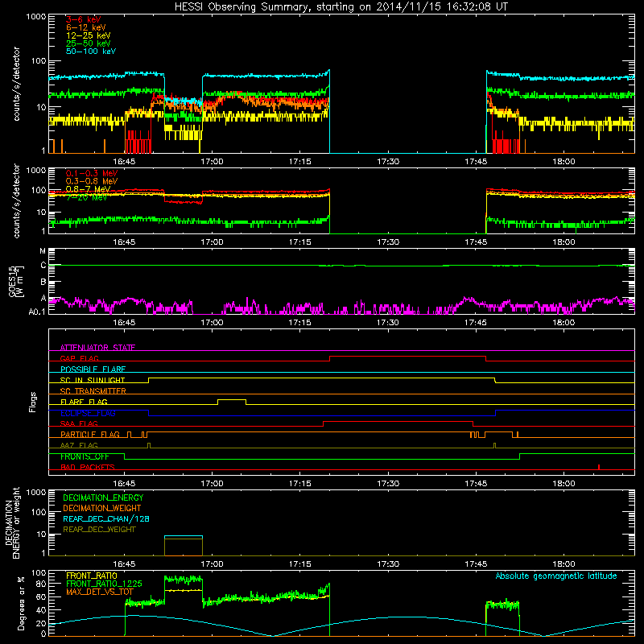This screenshot has width=644, height=644.
Task: Click the POSSIBLE_FLARE flag label
Action: (93, 369)
